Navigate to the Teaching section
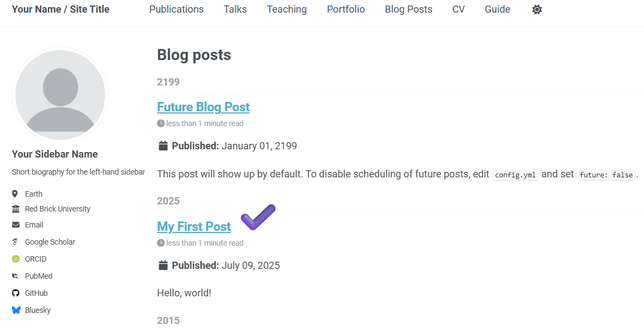Image resolution: width=644 pixels, height=330 pixels. tap(286, 9)
